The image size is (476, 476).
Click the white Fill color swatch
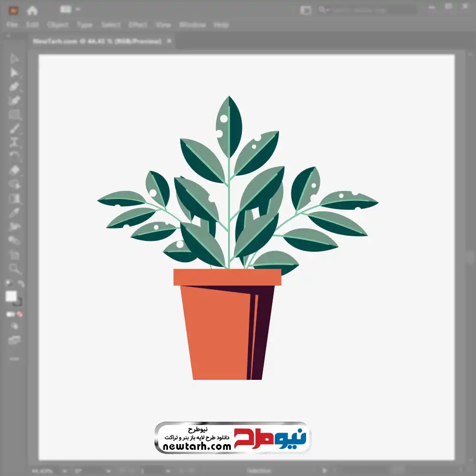(x=11, y=297)
